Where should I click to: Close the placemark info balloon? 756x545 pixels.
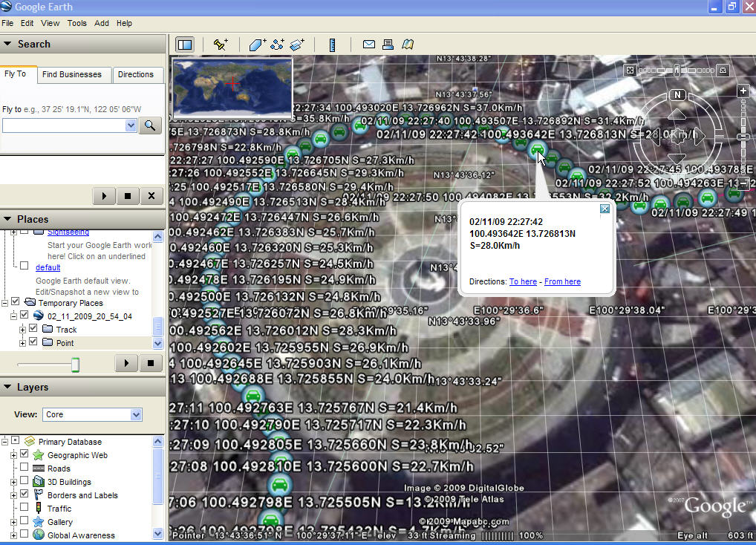point(605,209)
